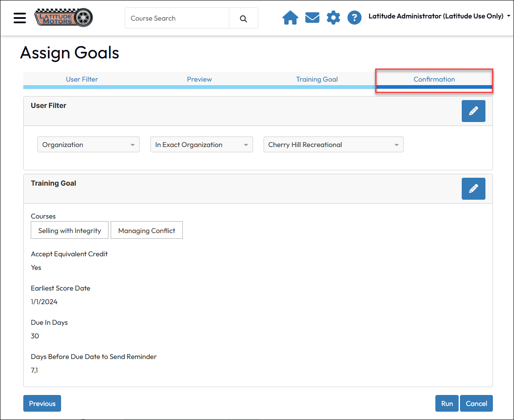Open the messages envelope icon

tap(312, 18)
